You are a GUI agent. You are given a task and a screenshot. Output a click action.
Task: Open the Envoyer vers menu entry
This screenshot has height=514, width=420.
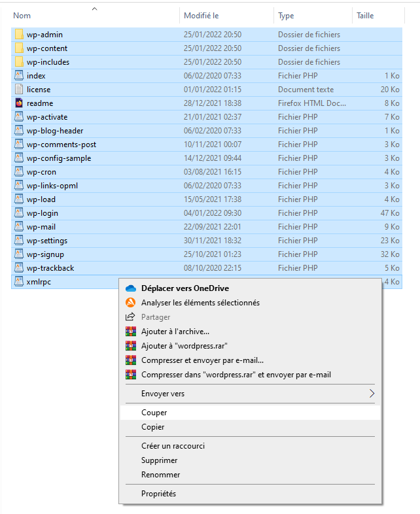250,394
